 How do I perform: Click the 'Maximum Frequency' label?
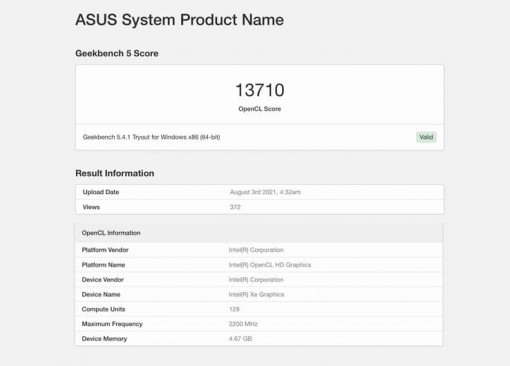112,324
